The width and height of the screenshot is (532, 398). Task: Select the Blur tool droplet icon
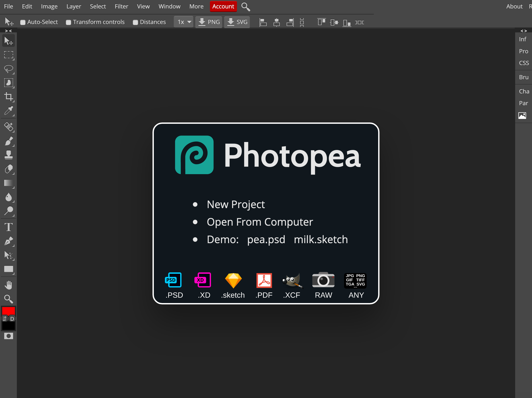tap(9, 197)
